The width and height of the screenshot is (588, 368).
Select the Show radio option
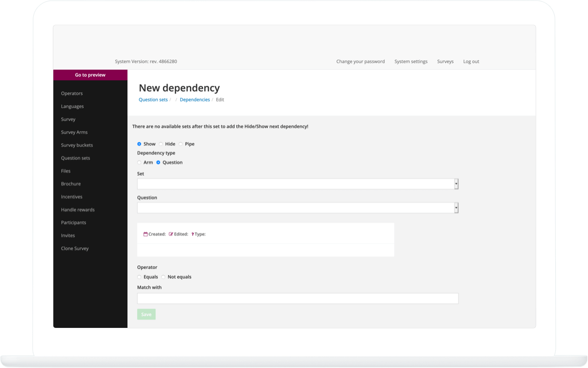[139, 144]
